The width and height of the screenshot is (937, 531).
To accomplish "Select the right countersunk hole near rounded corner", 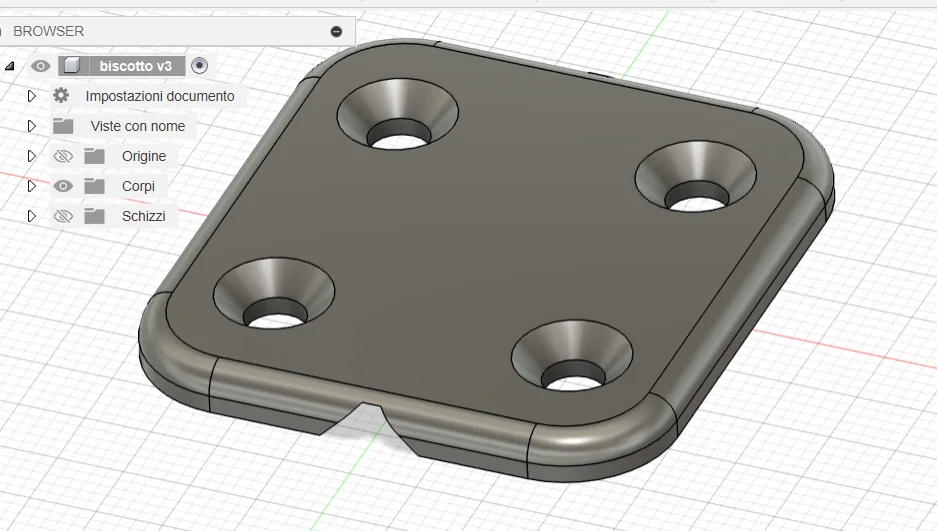I will 696,176.
